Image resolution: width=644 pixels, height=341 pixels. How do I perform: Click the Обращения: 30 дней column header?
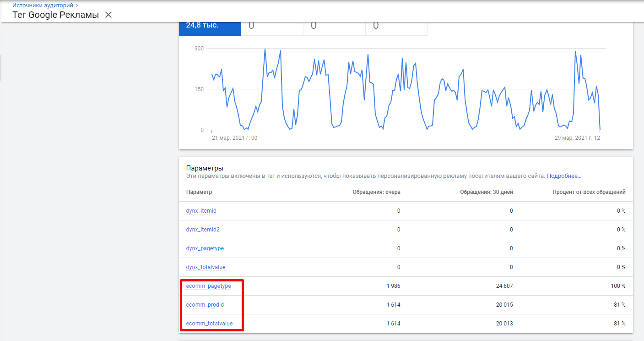point(486,192)
